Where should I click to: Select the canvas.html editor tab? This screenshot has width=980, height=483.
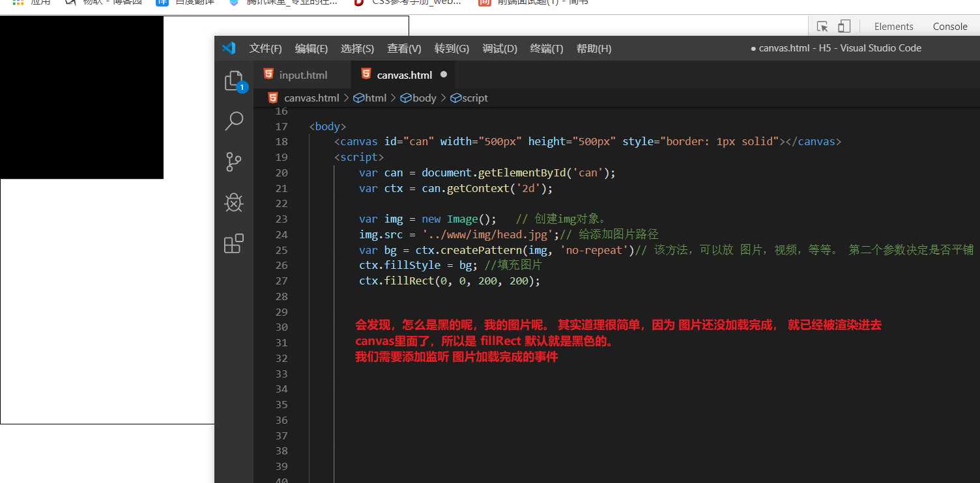pyautogui.click(x=403, y=75)
